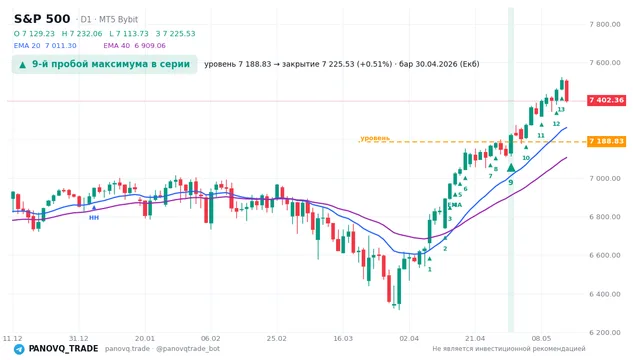Click the Telegram icon beside PANOVQ_TRADE
Viewport: 640px width, 360px height.
(19, 349)
